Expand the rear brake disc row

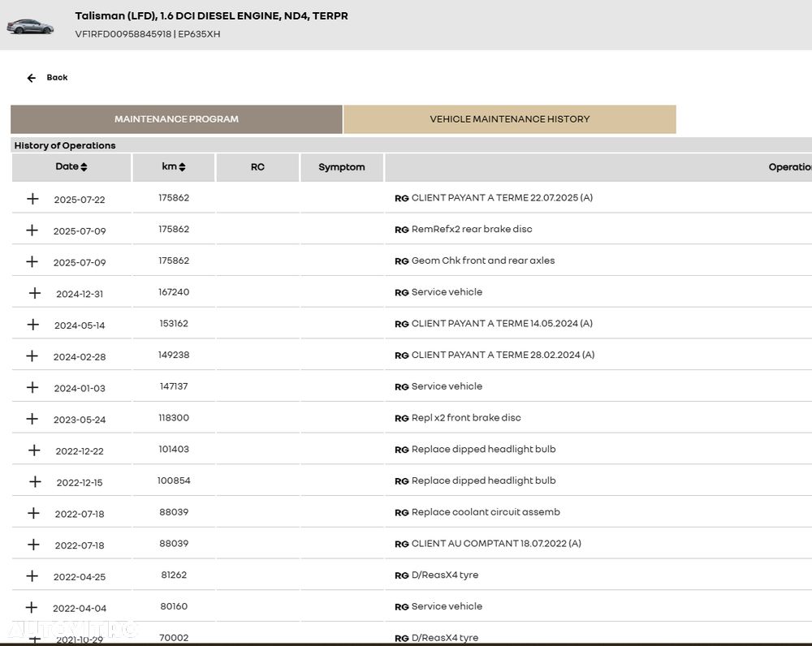pyautogui.click(x=32, y=230)
